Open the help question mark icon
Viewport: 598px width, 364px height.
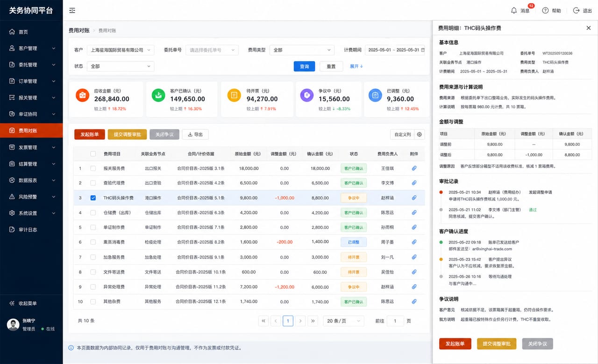[x=545, y=10]
